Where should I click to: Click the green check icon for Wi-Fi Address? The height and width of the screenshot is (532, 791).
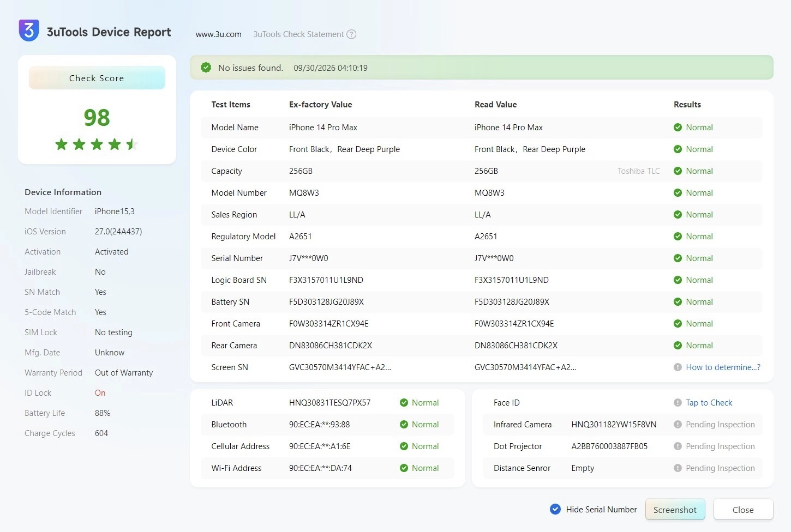(404, 468)
